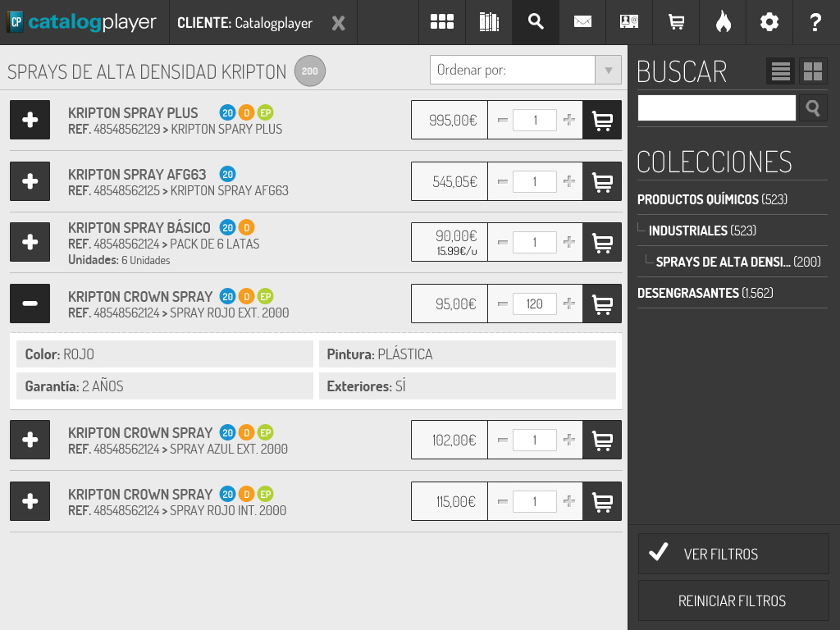Screen dimensions: 840x630
Task: Add Spray Rojo Ext. 2000 to cart
Action: tap(602, 304)
